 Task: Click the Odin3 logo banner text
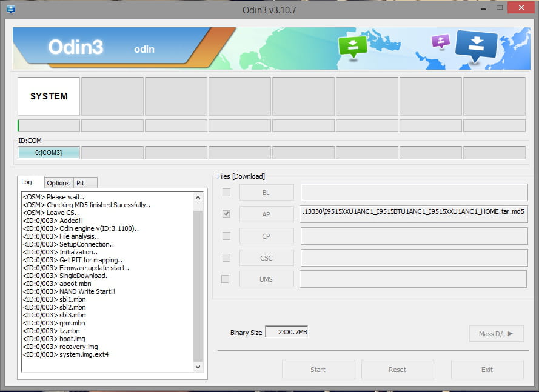coord(76,47)
